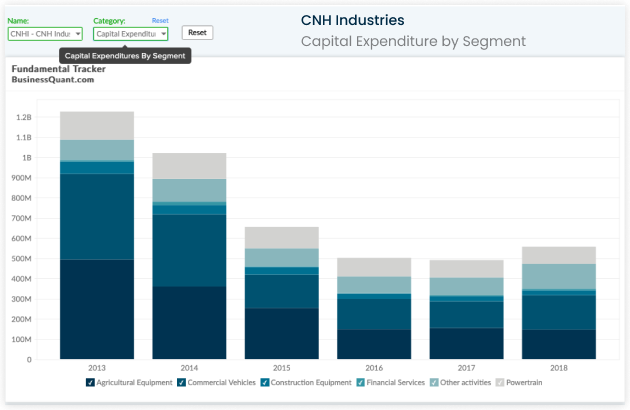Click the Commercial Vehicles segment of the 2013 bar
630x410 pixels.
(97, 217)
